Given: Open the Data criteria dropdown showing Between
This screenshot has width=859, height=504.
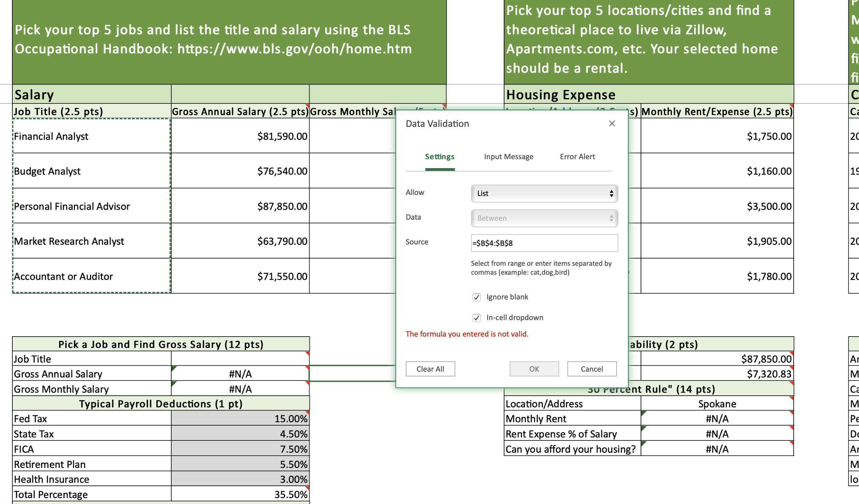Looking at the screenshot, I should coord(544,218).
